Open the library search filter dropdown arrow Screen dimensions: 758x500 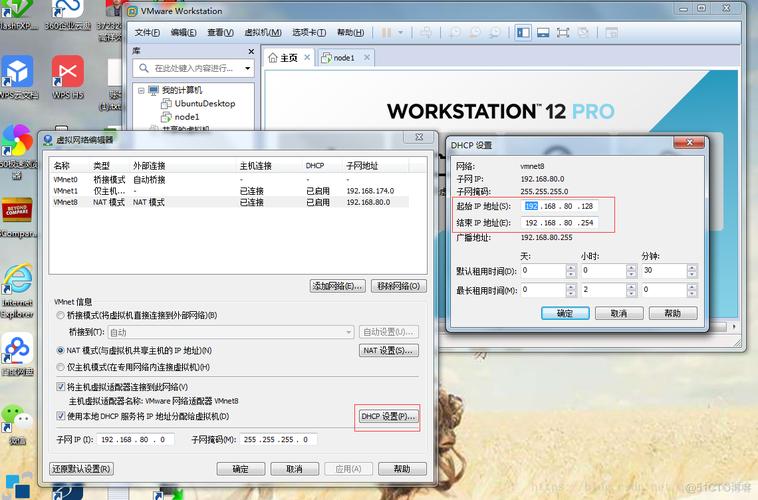tap(248, 68)
